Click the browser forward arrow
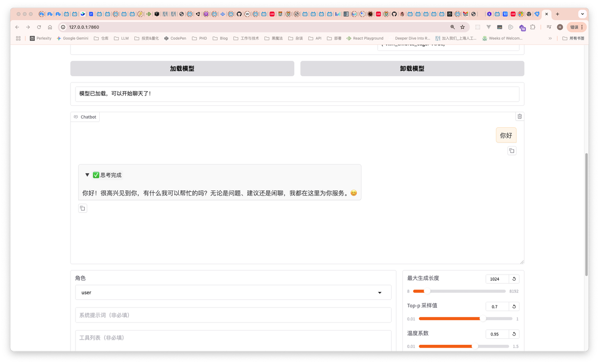Viewport: 599px width, 364px height. (x=28, y=27)
